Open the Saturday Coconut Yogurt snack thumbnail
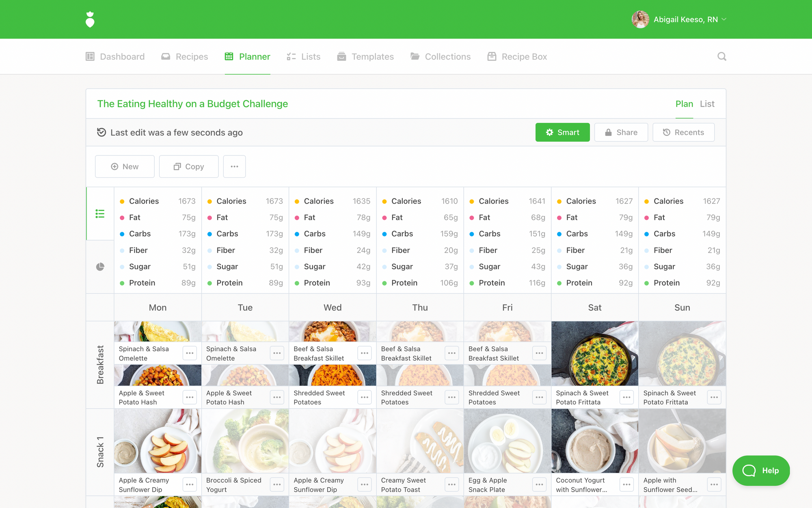 595,441
